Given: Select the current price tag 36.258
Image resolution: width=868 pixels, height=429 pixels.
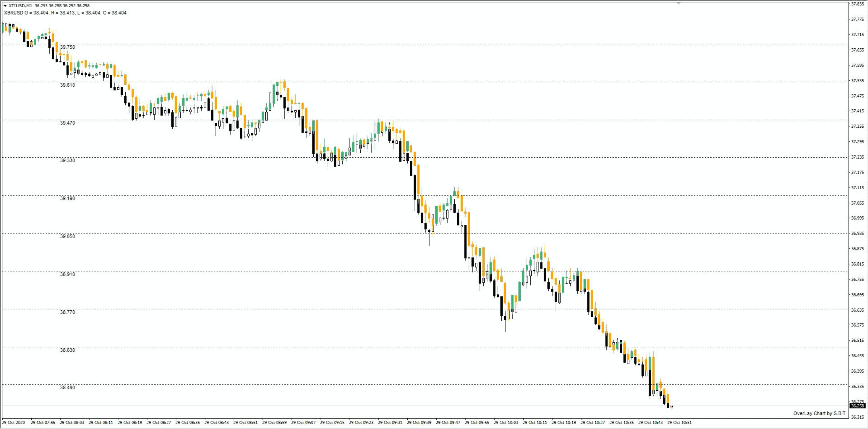Looking at the screenshot, I should [857, 406].
